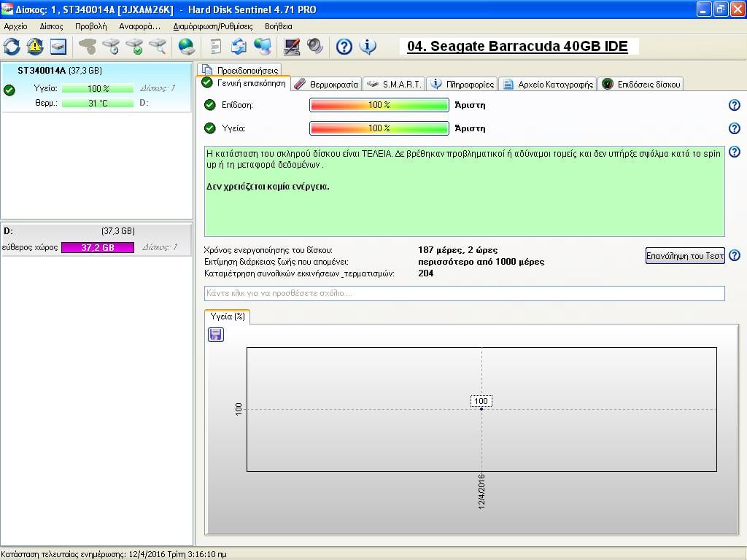747x560 pixels.
Task: Click the Επανάληψη του Τεστ button
Action: [685, 256]
